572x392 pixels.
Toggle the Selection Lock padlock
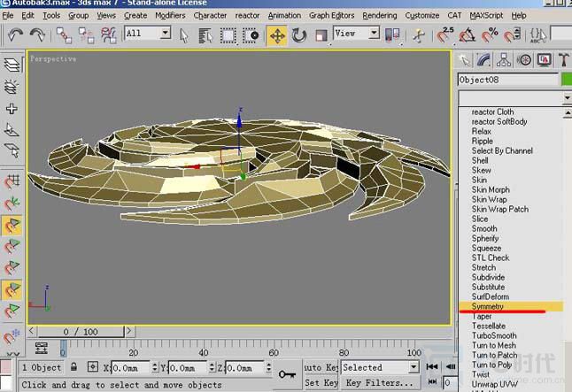click(73, 366)
